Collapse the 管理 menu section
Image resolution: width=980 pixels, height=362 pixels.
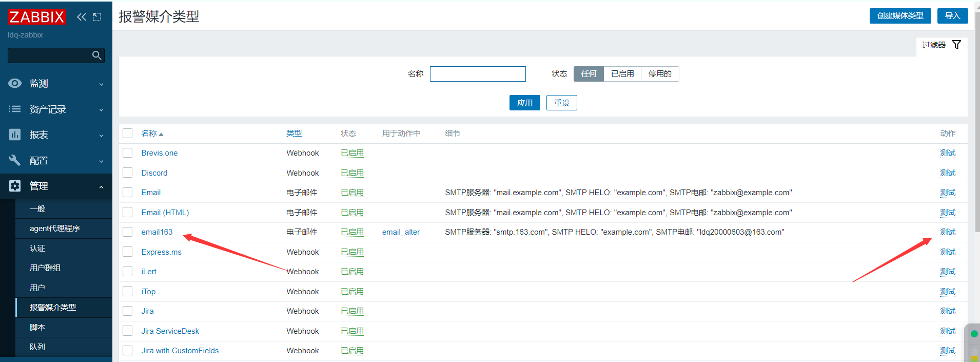pyautogui.click(x=101, y=186)
